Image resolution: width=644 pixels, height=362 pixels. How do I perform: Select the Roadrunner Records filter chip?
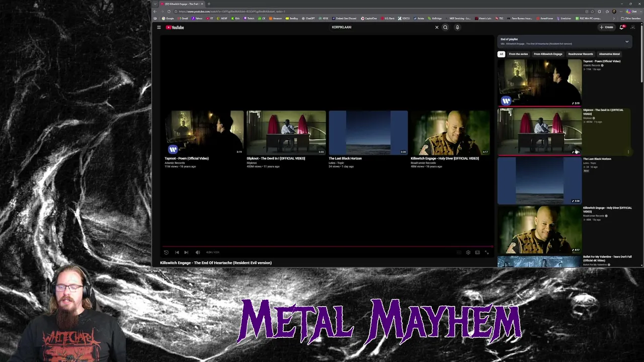pos(581,54)
